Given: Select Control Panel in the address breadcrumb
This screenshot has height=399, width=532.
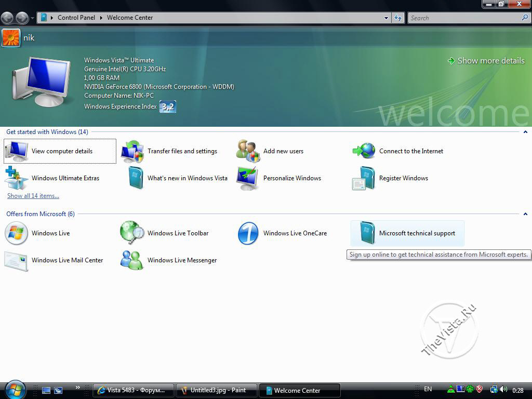Looking at the screenshot, I should 76,18.
